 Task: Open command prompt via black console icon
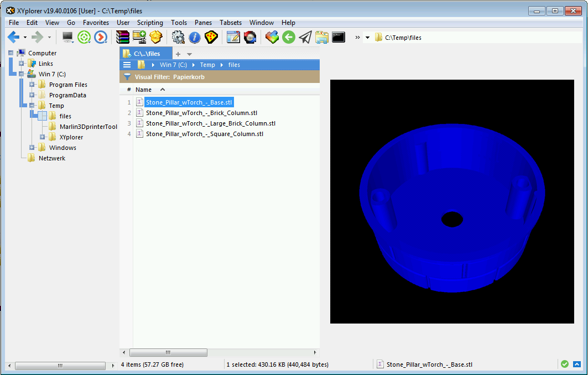tap(339, 37)
